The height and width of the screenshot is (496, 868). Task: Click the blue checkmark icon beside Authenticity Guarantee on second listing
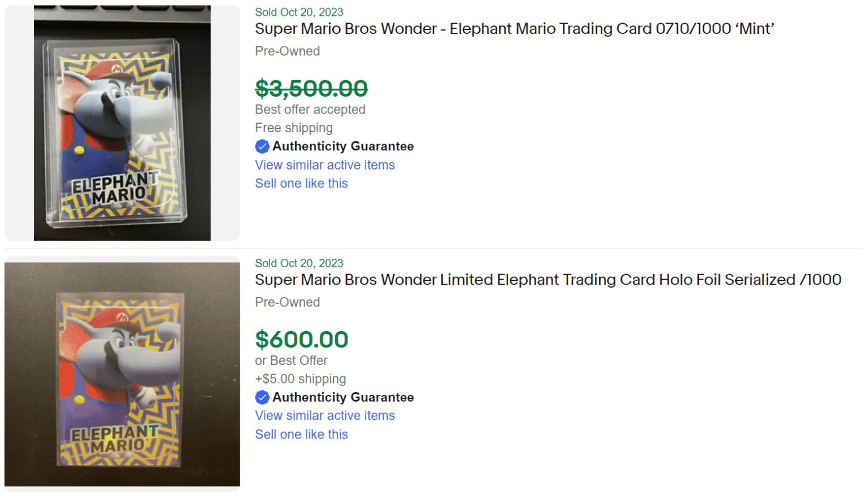pos(262,397)
